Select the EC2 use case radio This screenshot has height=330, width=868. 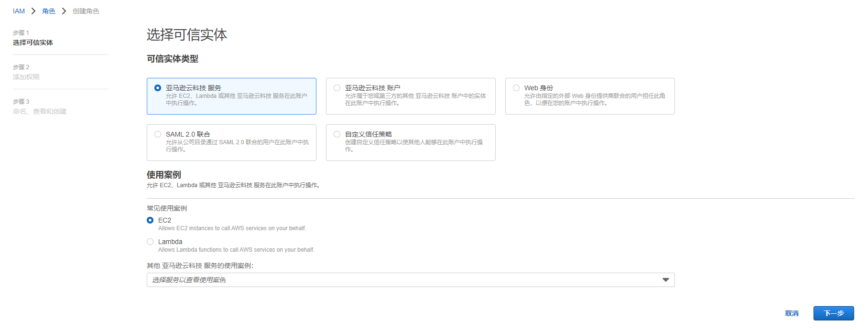(x=150, y=220)
